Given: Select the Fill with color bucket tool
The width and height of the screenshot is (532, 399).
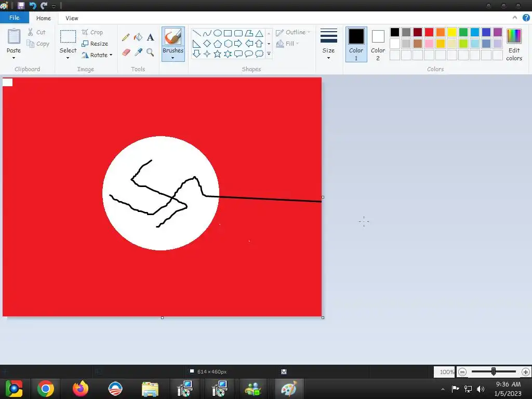Looking at the screenshot, I should tap(138, 37).
